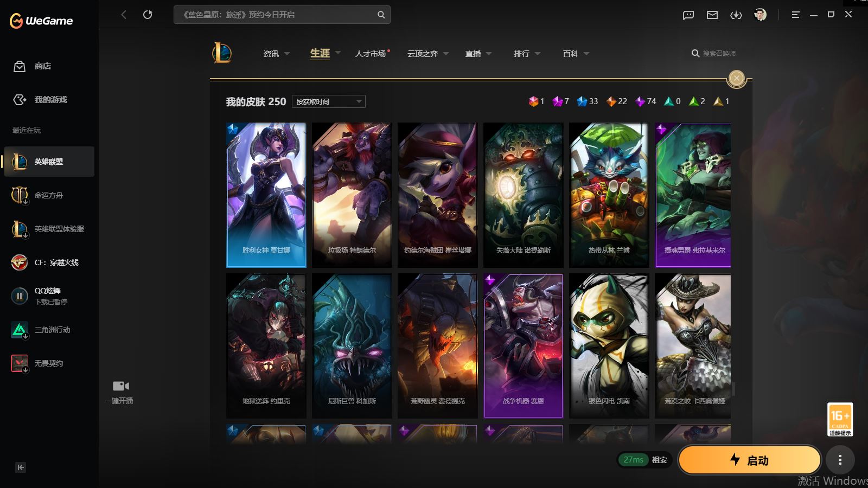Open the chat messages icon
Viewport: 868px width, 488px height.
688,15
